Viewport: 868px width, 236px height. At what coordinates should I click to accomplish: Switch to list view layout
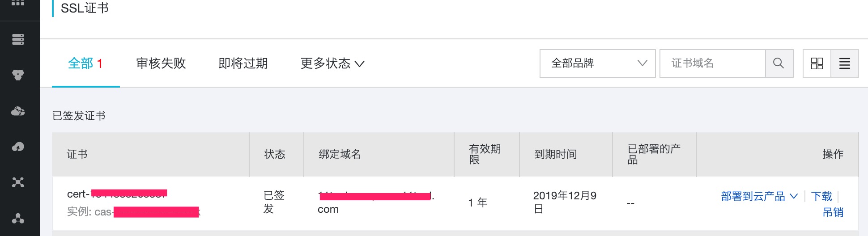[x=845, y=63]
